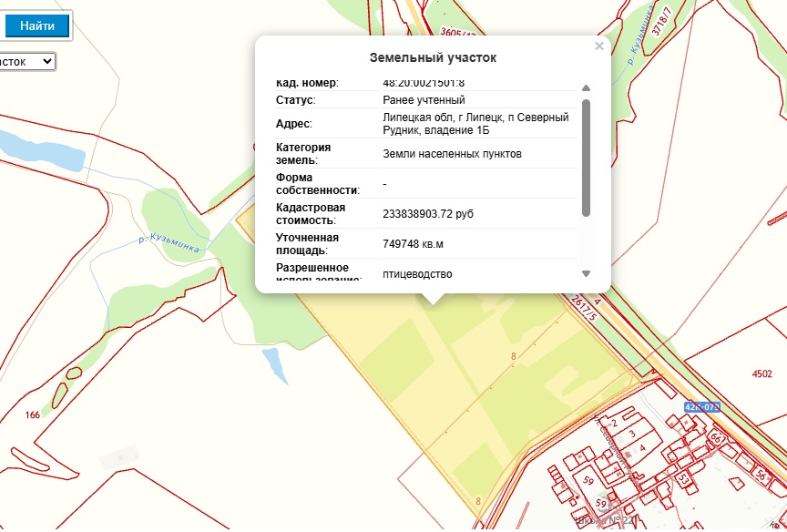
Task: Click the 42K-072 road shield
Action: [701, 406]
